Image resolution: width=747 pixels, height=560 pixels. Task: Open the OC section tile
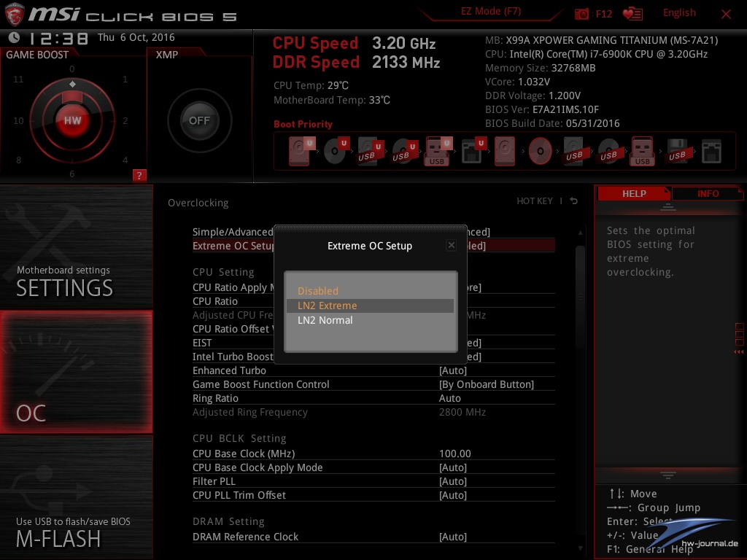click(x=76, y=372)
